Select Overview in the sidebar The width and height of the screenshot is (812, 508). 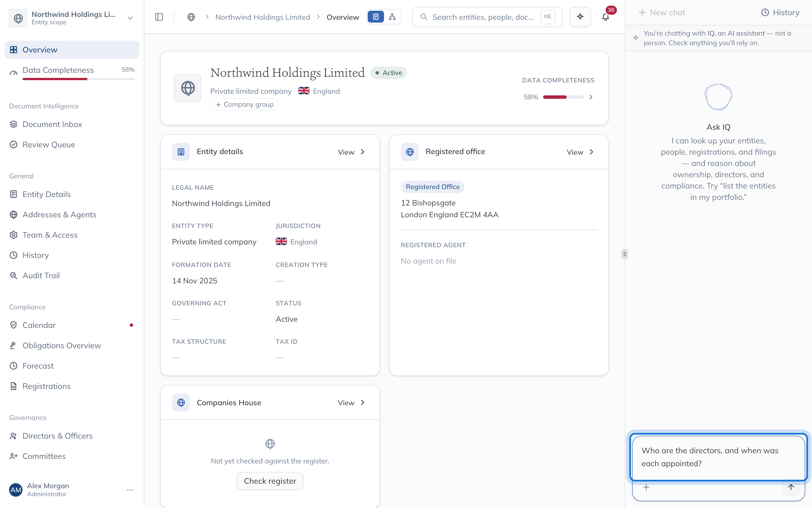click(x=72, y=50)
